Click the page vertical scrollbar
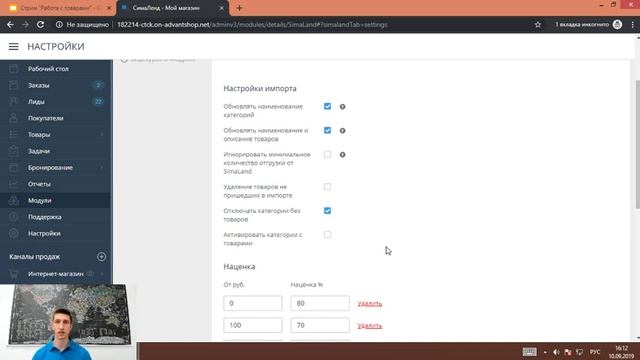Image resolution: width=640 pixels, height=360 pixels. coord(638,145)
